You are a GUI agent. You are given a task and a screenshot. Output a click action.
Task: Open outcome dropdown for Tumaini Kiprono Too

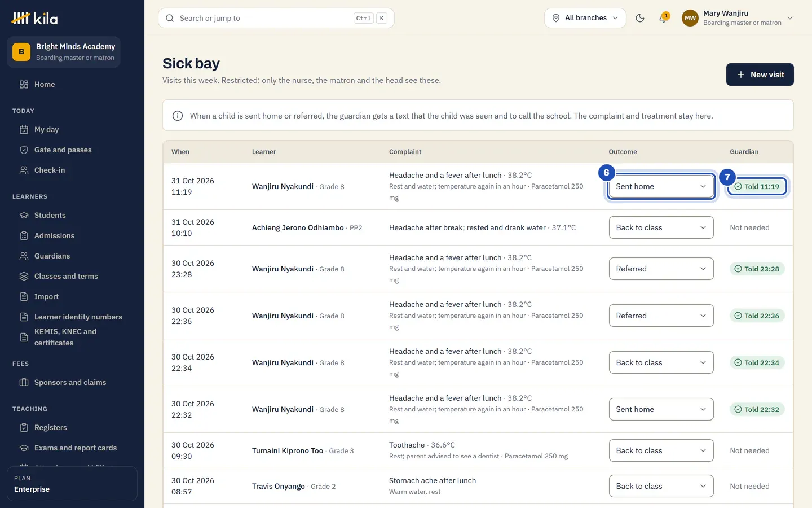(x=661, y=450)
